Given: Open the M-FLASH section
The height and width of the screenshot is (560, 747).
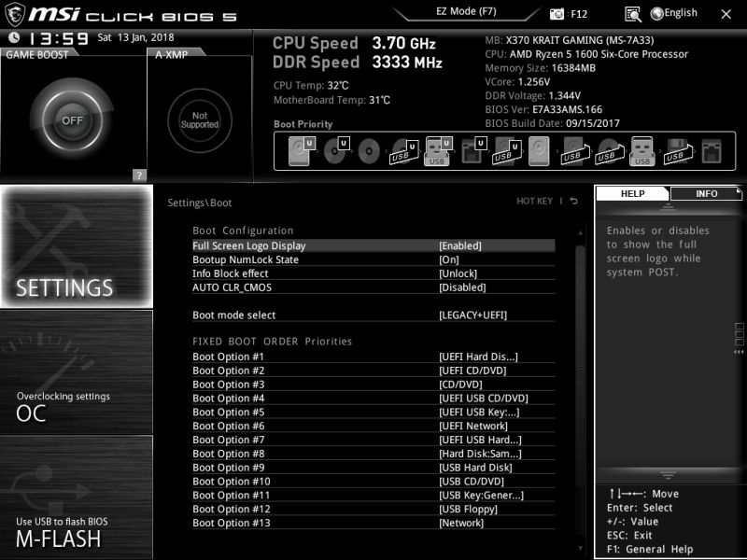Looking at the screenshot, I should (77, 497).
